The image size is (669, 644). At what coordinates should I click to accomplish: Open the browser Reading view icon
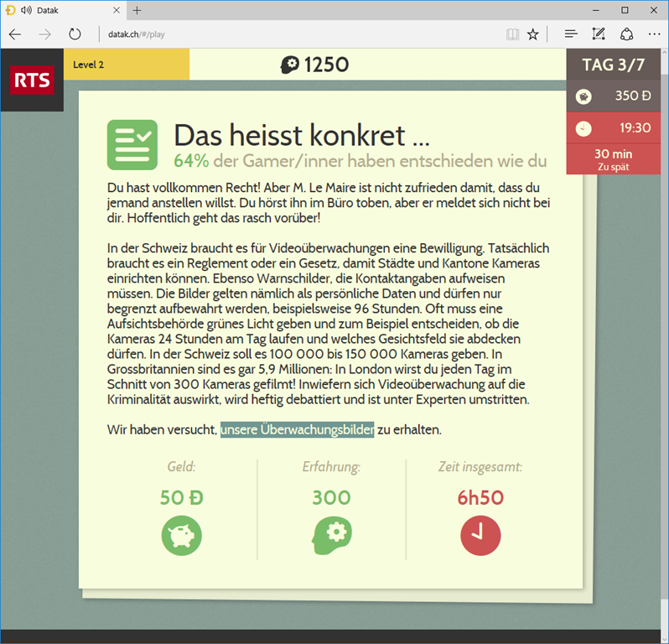coord(512,34)
